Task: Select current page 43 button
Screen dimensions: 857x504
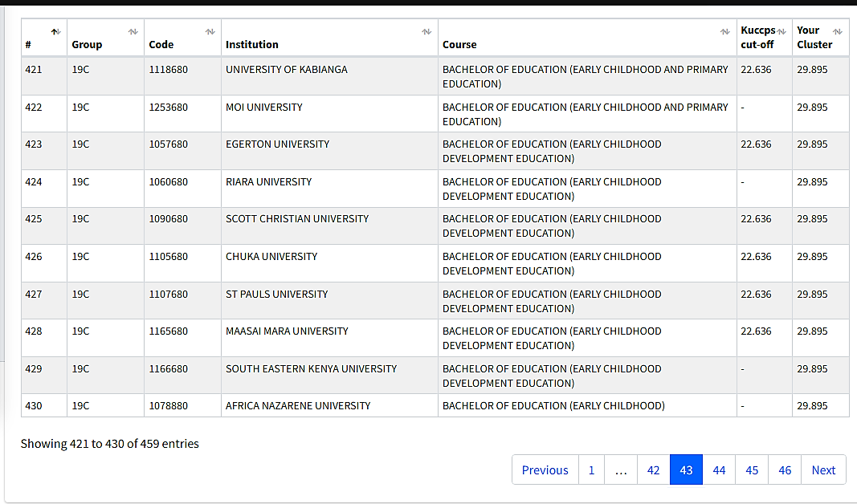Action: pos(686,470)
